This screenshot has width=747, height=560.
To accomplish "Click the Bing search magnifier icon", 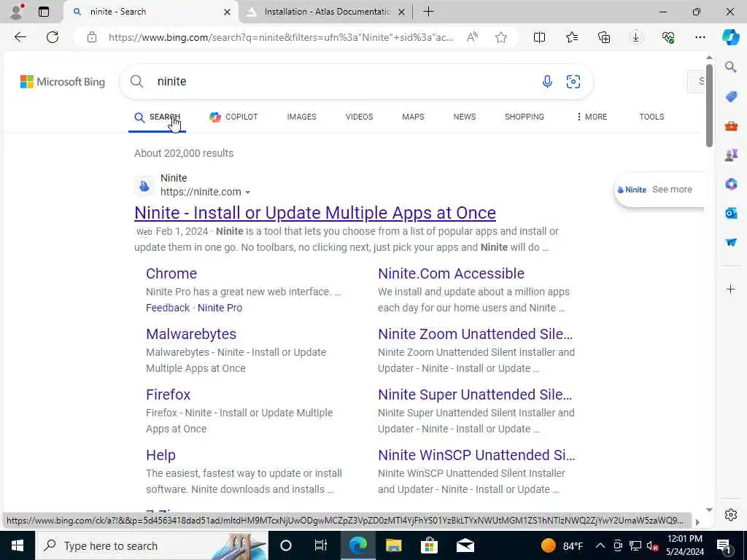I will click(136, 82).
